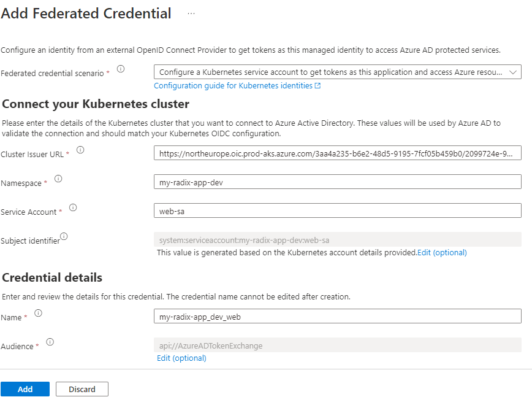This screenshot has height=405, width=532.
Task: Click the Audience field info icon
Action: coord(50,342)
